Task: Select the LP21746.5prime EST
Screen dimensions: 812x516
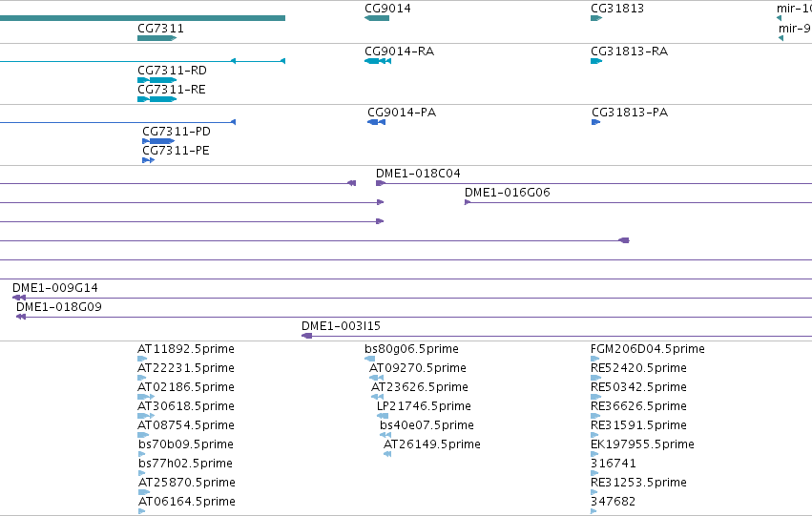Action: 383,416
